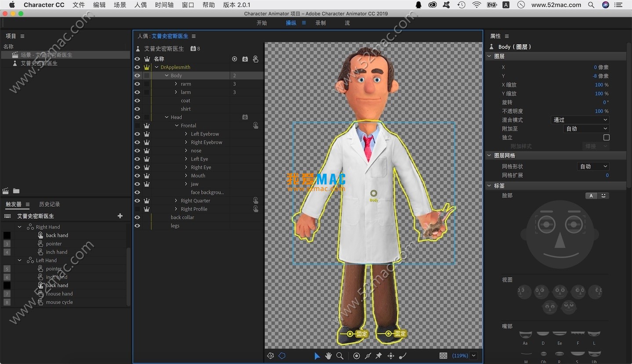Select the Hand pan tool
Screen dimensions: 632x364
(328, 356)
